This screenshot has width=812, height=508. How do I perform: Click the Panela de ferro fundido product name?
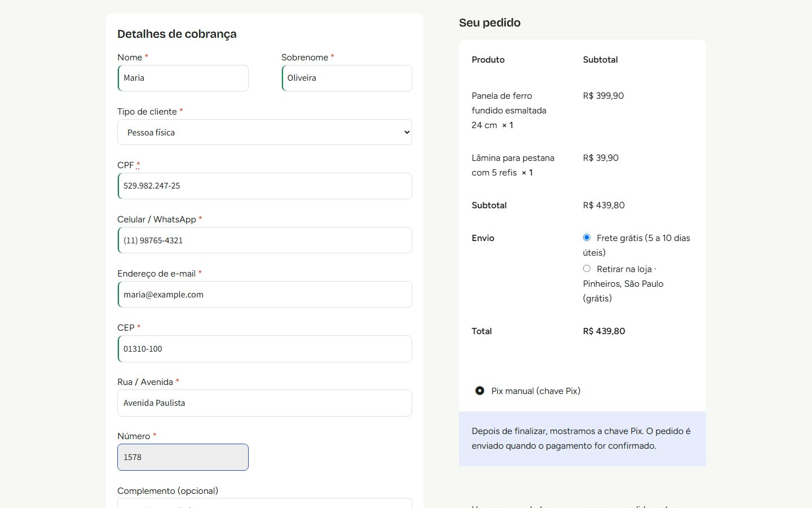509,111
